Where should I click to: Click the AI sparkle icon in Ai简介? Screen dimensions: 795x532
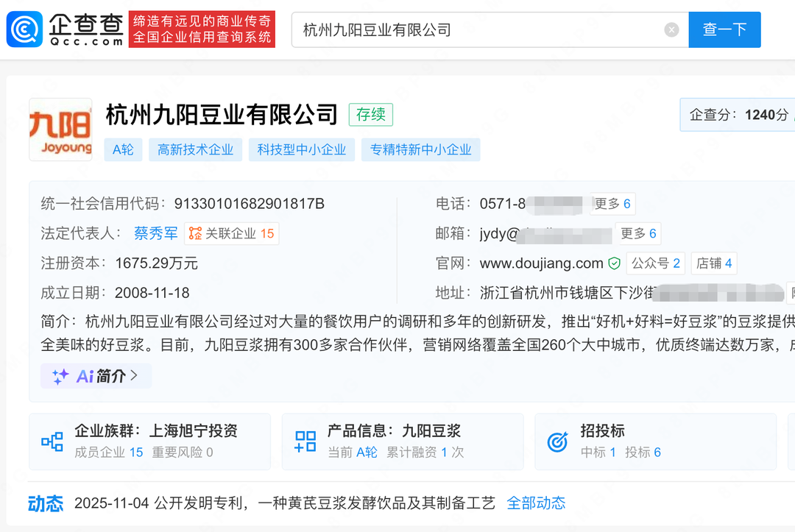click(x=60, y=376)
